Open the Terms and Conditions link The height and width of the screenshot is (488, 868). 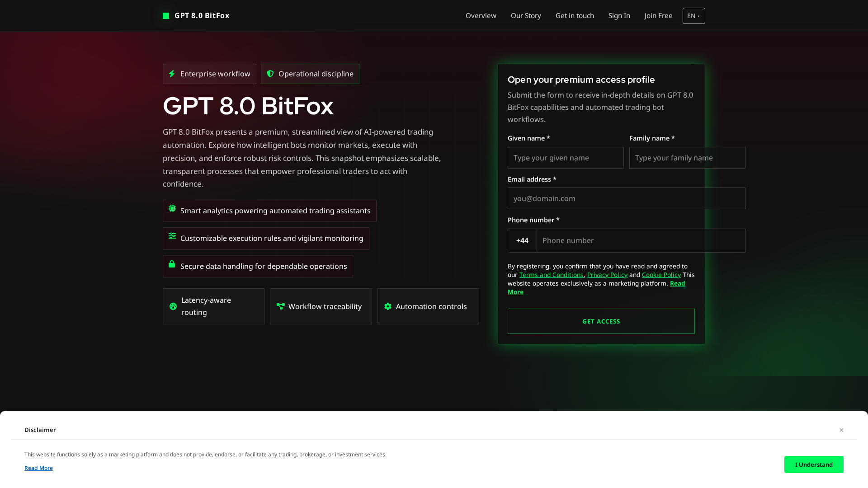click(551, 274)
